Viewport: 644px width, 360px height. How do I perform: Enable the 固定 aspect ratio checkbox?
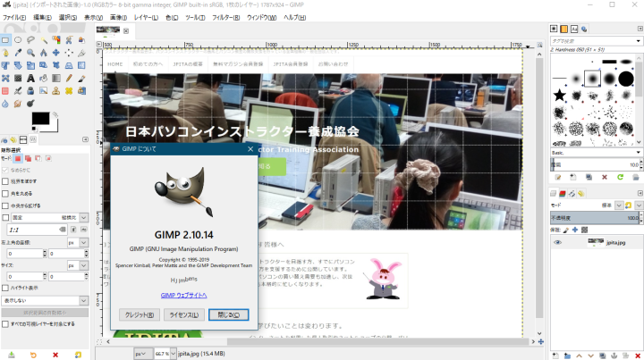(6, 217)
